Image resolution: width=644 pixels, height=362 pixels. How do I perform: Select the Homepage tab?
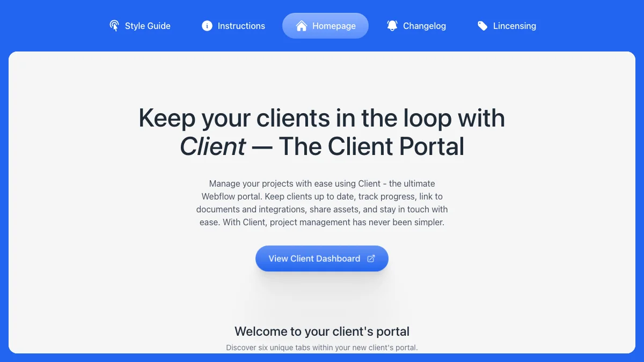point(325,26)
